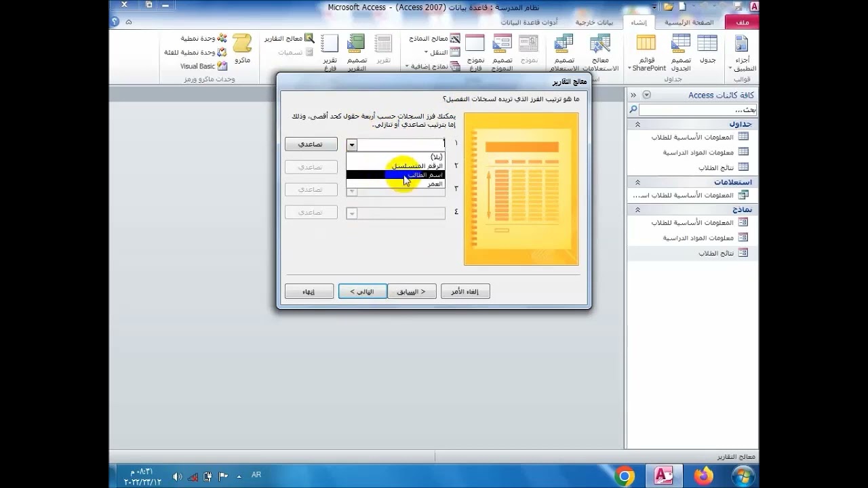Open نماذج إضافية (More Forms) dropdown
Screen dimensions: 868x488
[x=433, y=66]
